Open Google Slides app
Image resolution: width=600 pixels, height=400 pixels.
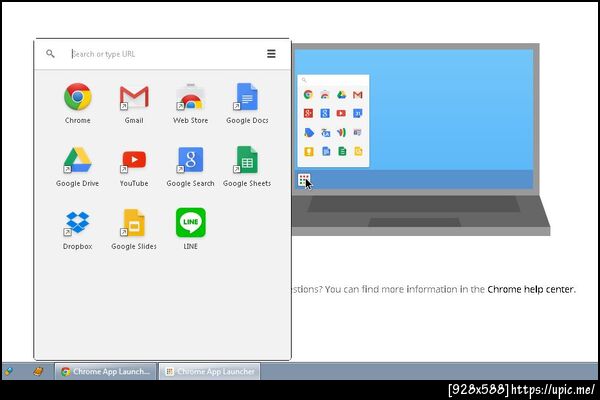tap(134, 223)
